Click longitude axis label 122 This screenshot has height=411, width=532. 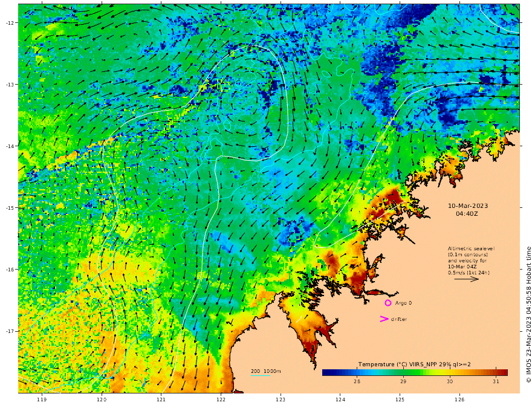click(221, 400)
